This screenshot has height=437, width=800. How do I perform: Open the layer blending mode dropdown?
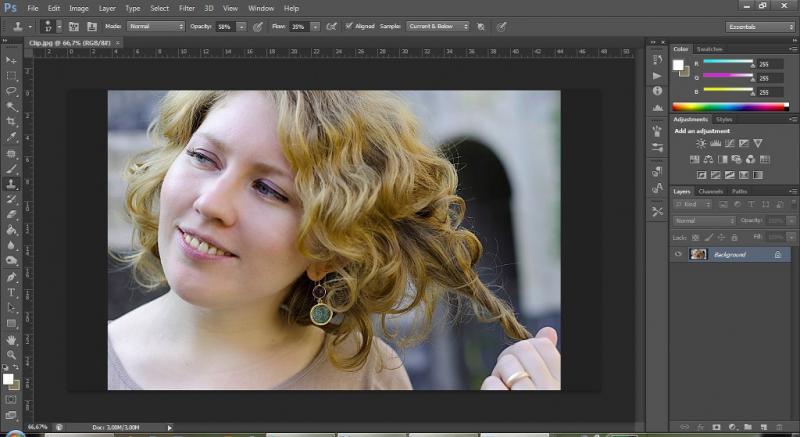click(704, 221)
